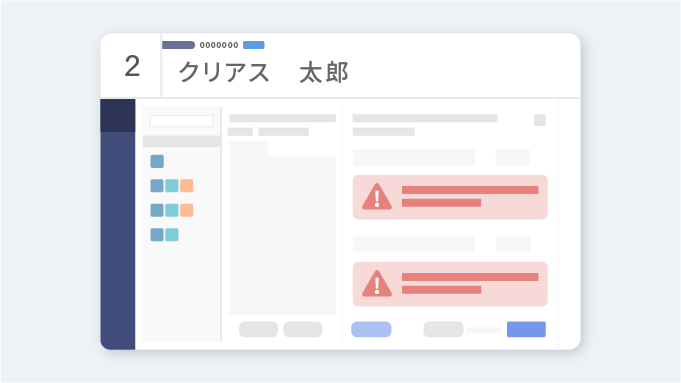Open the upper red alert banner

tap(450, 197)
